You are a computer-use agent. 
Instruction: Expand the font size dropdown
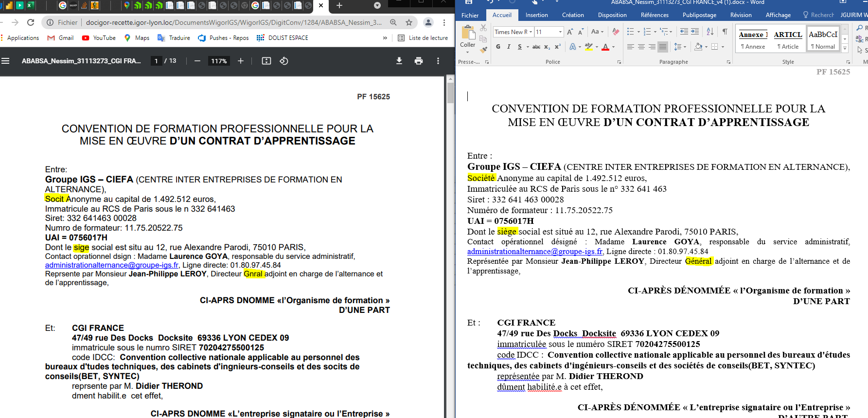coord(560,32)
